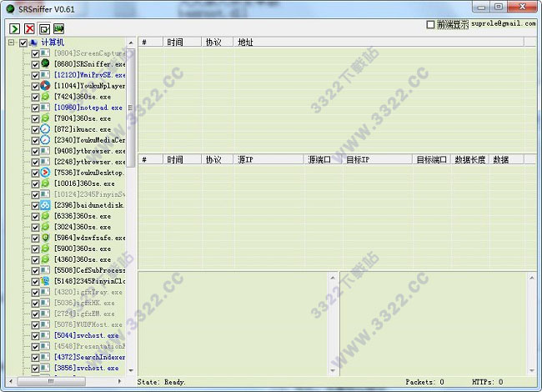Uncheck the [9804]ScreenCapture checkbox
Image resolution: width=542 pixels, height=392 pixels.
pyautogui.click(x=35, y=53)
